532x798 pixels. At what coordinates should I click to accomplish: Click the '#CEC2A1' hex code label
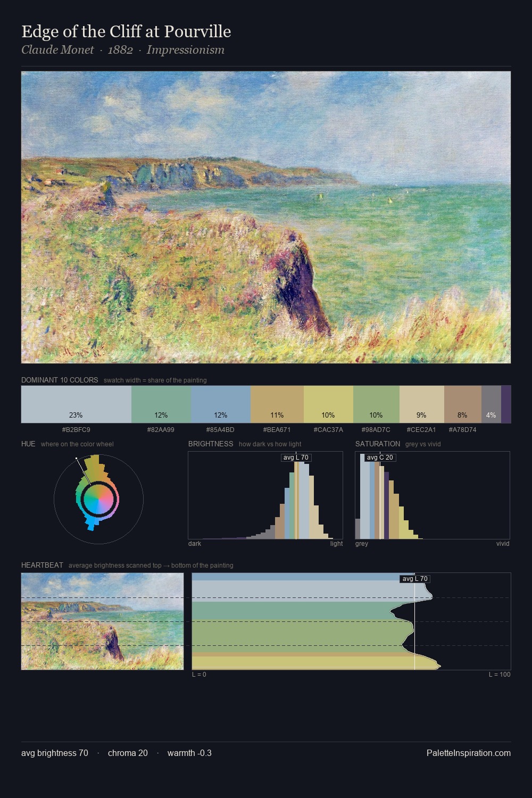(x=421, y=429)
